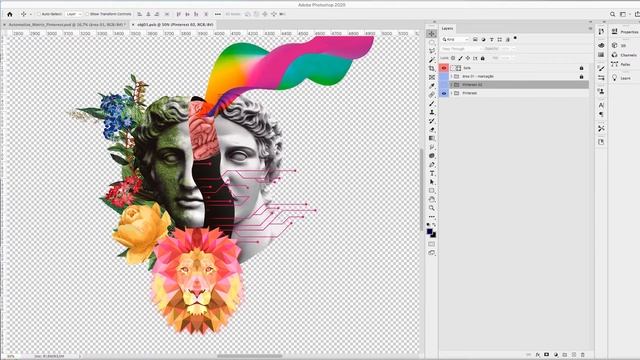Viewport: 640px width, 360px height.
Task: Select the Move tool in toolbar
Action: tap(432, 34)
